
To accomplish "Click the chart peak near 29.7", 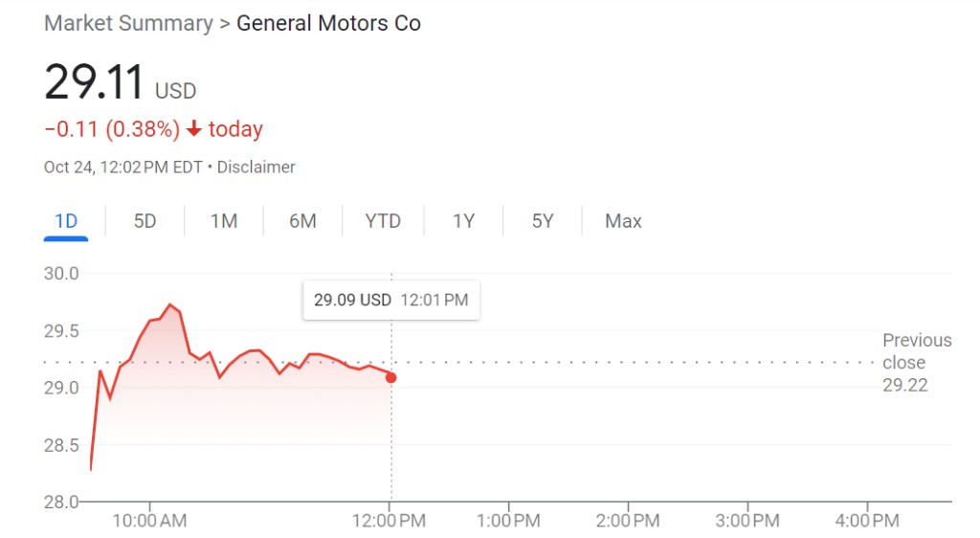I will pyautogui.click(x=170, y=304).
